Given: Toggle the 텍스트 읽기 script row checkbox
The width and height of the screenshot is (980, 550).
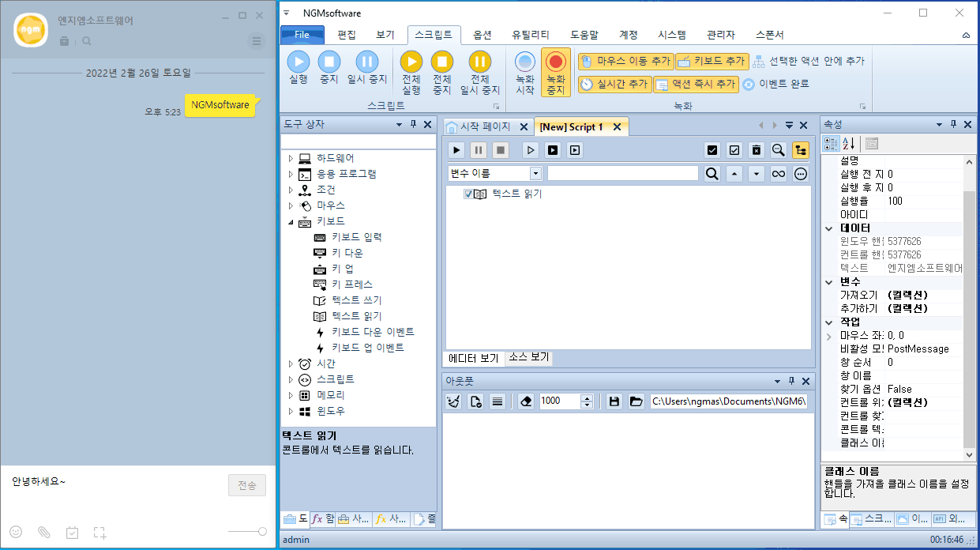Looking at the screenshot, I should pos(468,194).
